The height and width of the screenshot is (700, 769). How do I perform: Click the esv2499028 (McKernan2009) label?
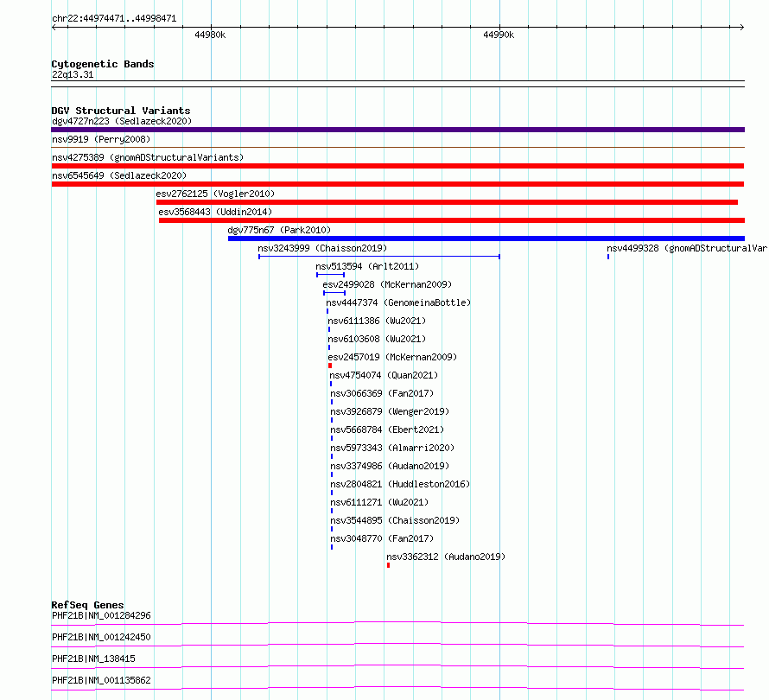pos(387,284)
